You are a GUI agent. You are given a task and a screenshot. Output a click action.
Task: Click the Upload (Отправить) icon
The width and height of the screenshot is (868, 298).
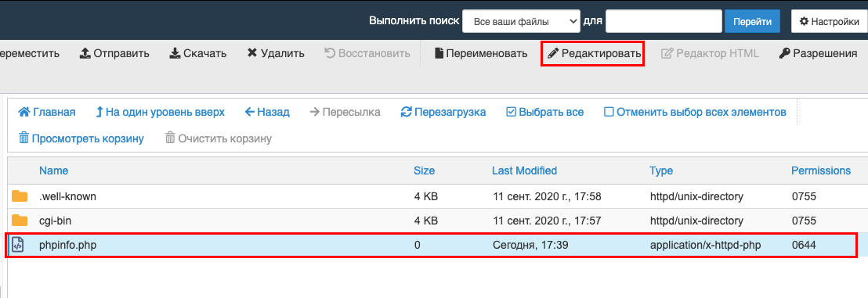coord(85,54)
